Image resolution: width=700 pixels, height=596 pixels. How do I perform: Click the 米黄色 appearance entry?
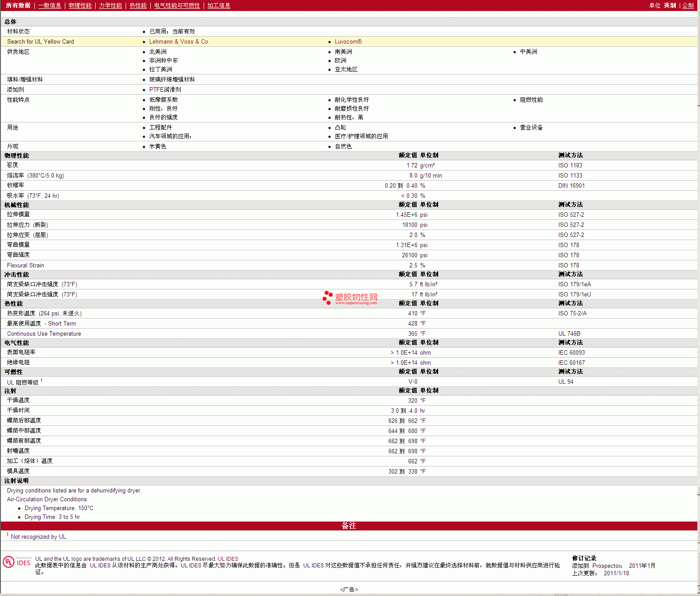click(158, 146)
